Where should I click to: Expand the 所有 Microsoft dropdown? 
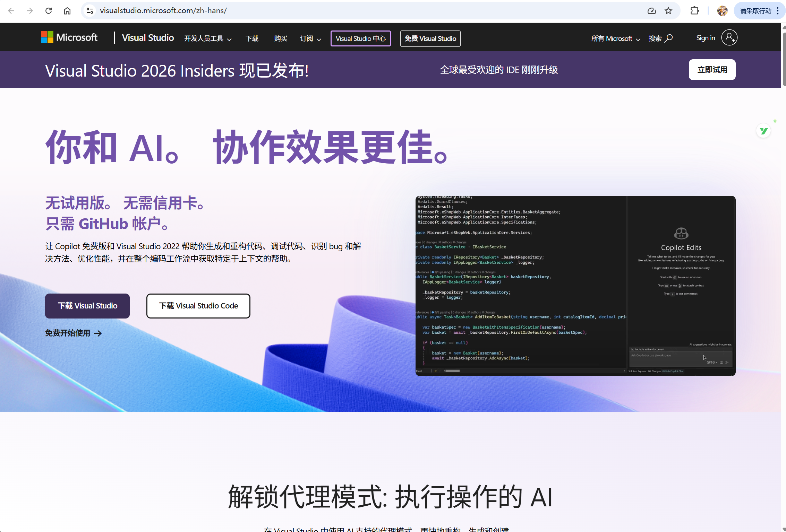pos(616,38)
